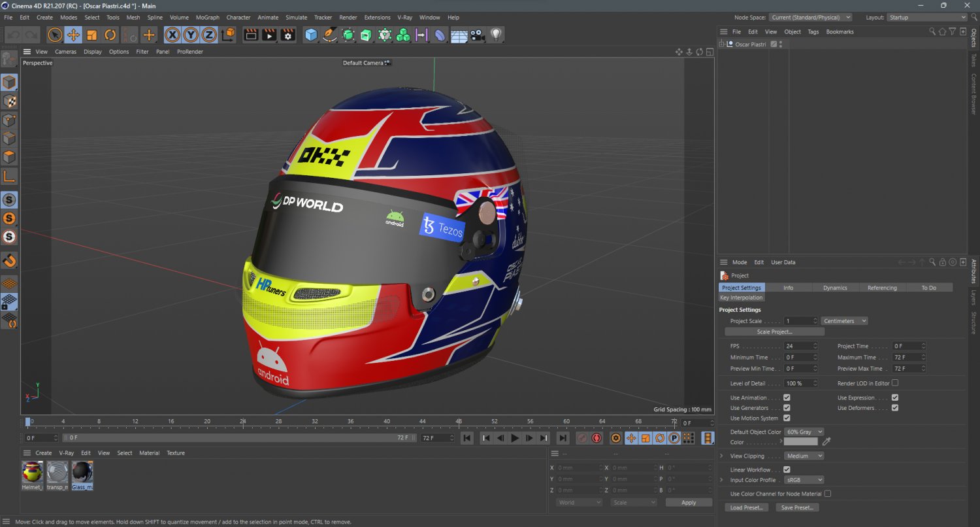Uncheck Use Deformers checkbox

[x=894, y=408]
